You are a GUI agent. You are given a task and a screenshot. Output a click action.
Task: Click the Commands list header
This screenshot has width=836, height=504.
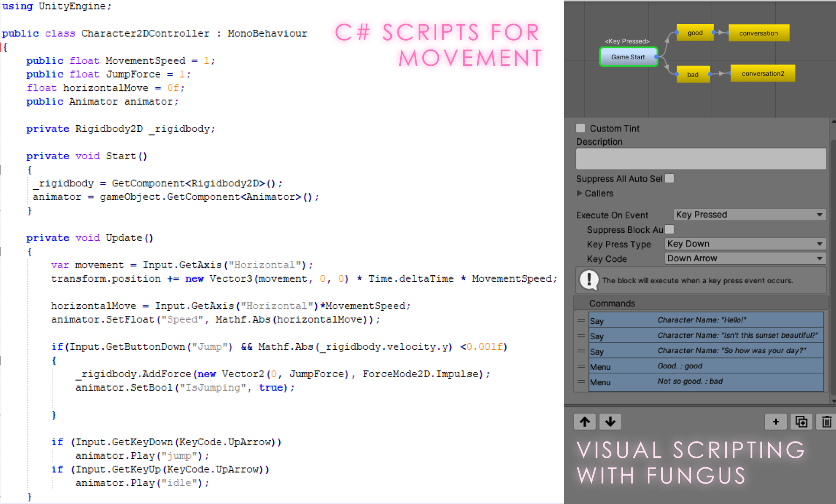click(x=701, y=303)
